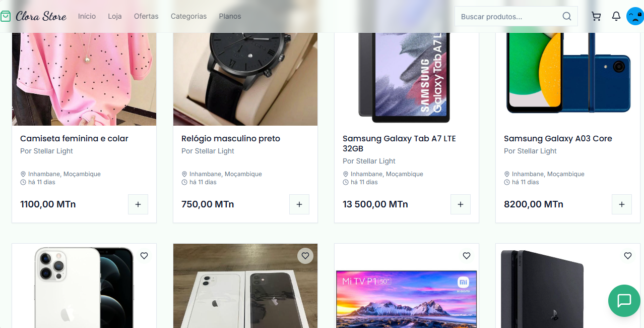This screenshot has width=644, height=328.
Task: Favorite the Mi TV P1 product
Action: click(467, 256)
